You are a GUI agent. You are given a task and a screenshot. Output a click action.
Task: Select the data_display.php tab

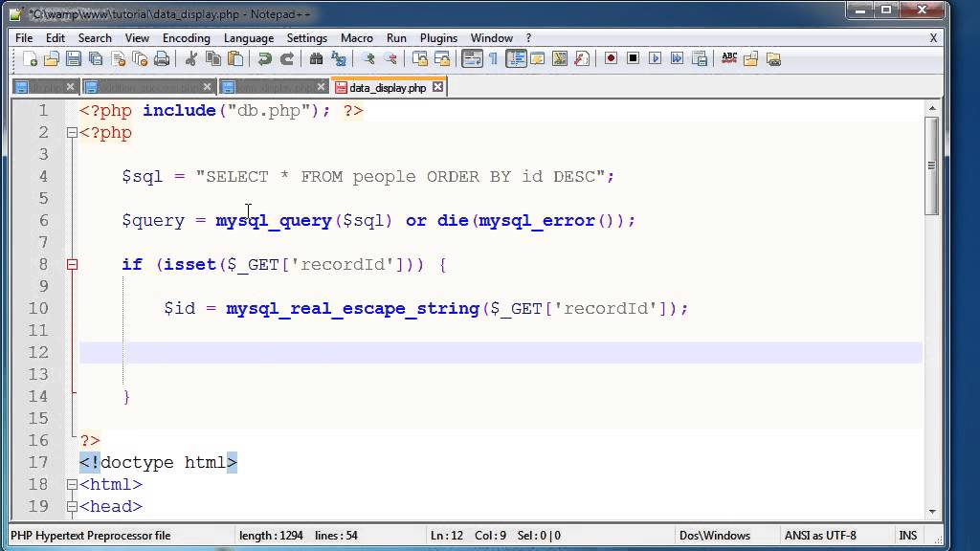click(388, 87)
